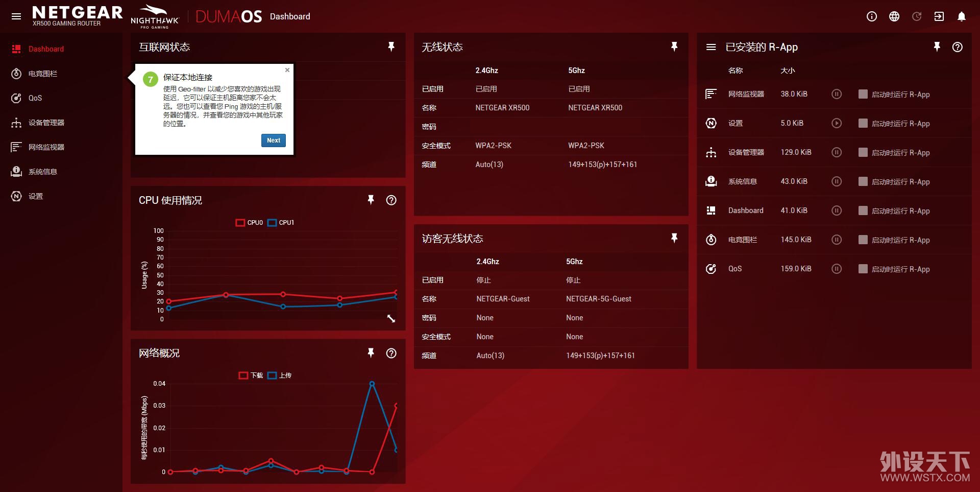This screenshot has width=980, height=492.
Task: Toggle run-on-startup for Dashboard R-App
Action: pyautogui.click(x=863, y=210)
